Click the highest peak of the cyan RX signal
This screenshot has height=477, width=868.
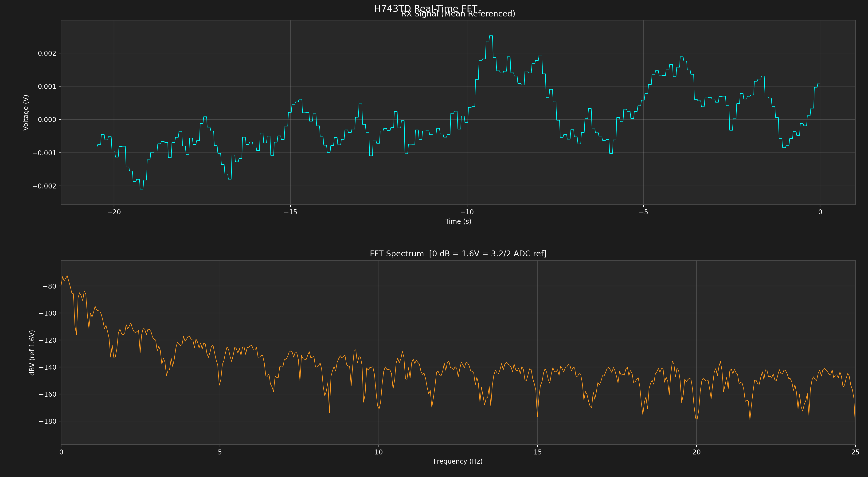(x=491, y=36)
